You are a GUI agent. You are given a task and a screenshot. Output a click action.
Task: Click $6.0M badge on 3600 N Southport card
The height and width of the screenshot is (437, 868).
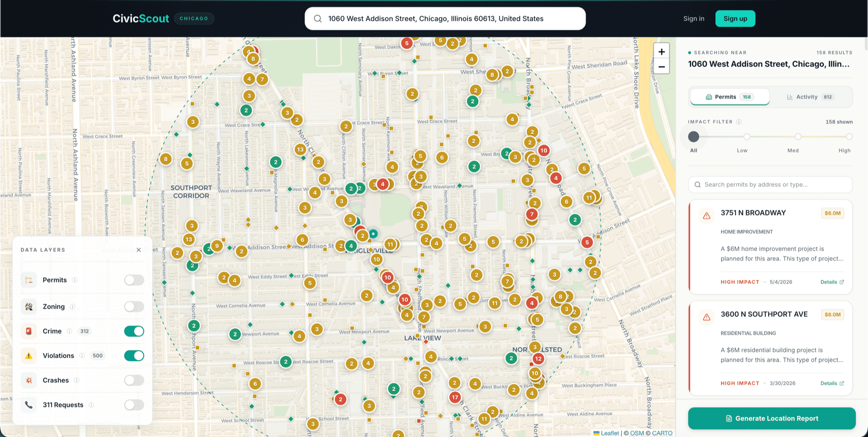point(832,315)
